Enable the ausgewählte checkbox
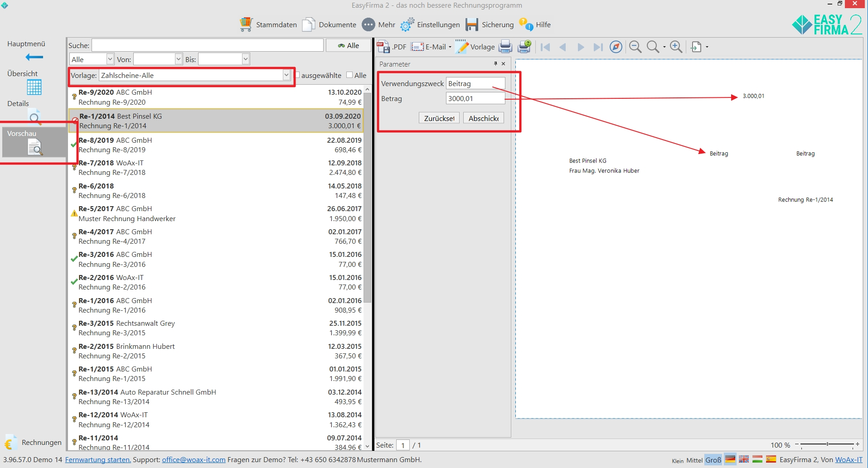This screenshot has height=468, width=868. [297, 75]
